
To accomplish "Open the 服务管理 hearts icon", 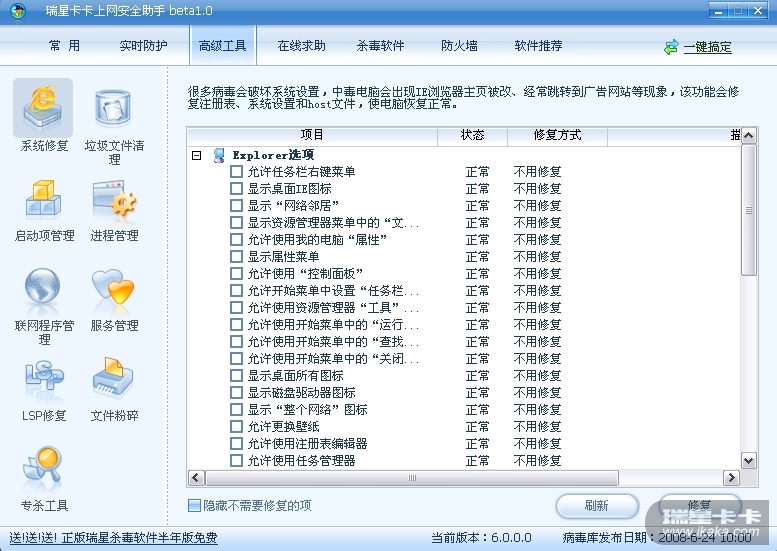I will pyautogui.click(x=113, y=286).
